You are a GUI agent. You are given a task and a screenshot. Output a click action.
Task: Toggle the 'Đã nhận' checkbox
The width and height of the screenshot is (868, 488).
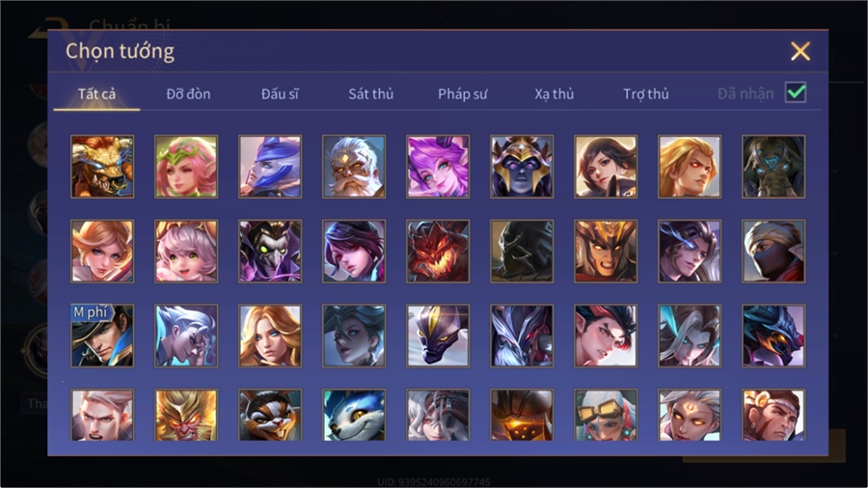pyautogui.click(x=796, y=93)
